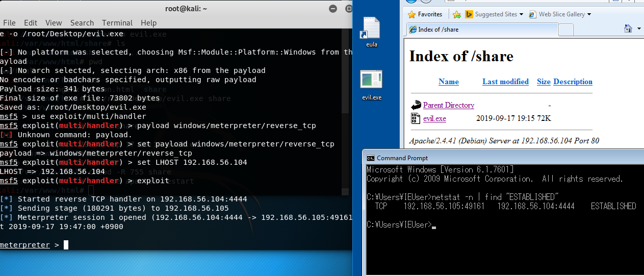Sort the directory listing by Name
Screen dimensions: 644x276
click(449, 82)
